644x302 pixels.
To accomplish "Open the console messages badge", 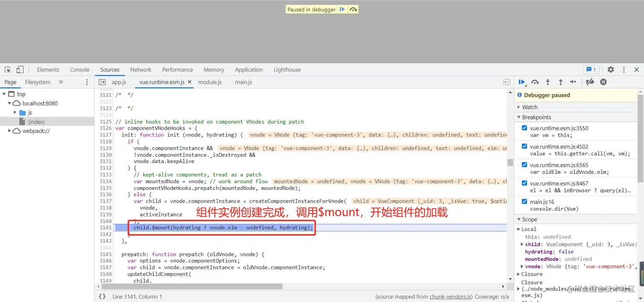I will (x=591, y=70).
